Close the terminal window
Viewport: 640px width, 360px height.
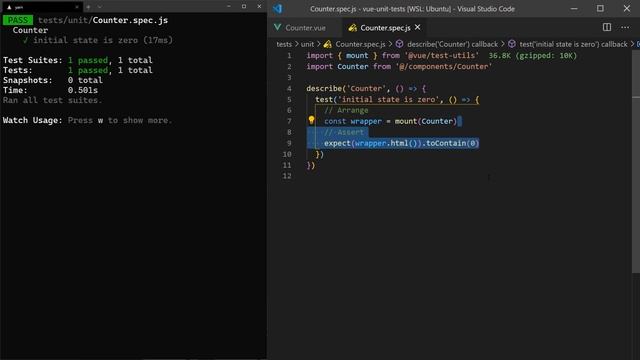click(x=259, y=7)
